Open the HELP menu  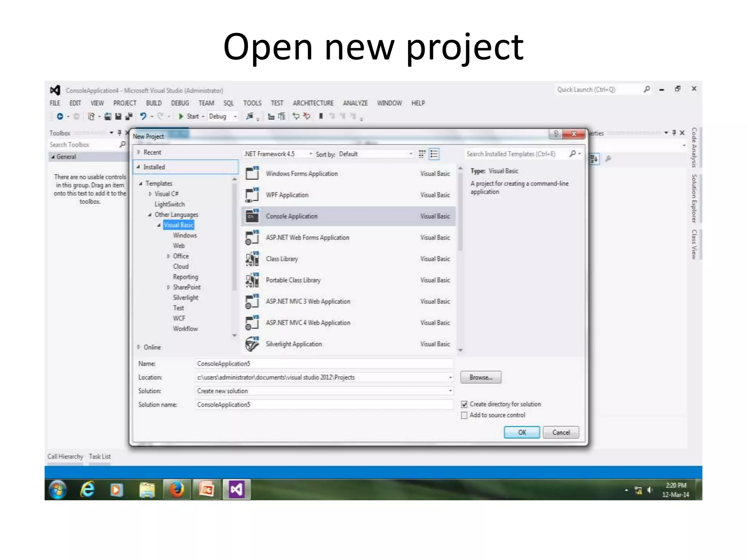click(x=418, y=103)
